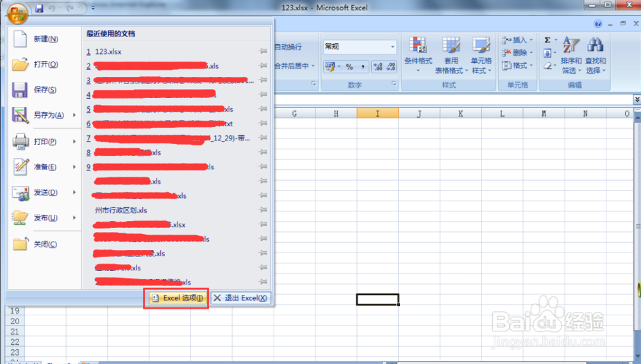Screen dimensions: 641x364
Task: Open Sort & Filter (排序和筛选)
Action: coord(571,55)
